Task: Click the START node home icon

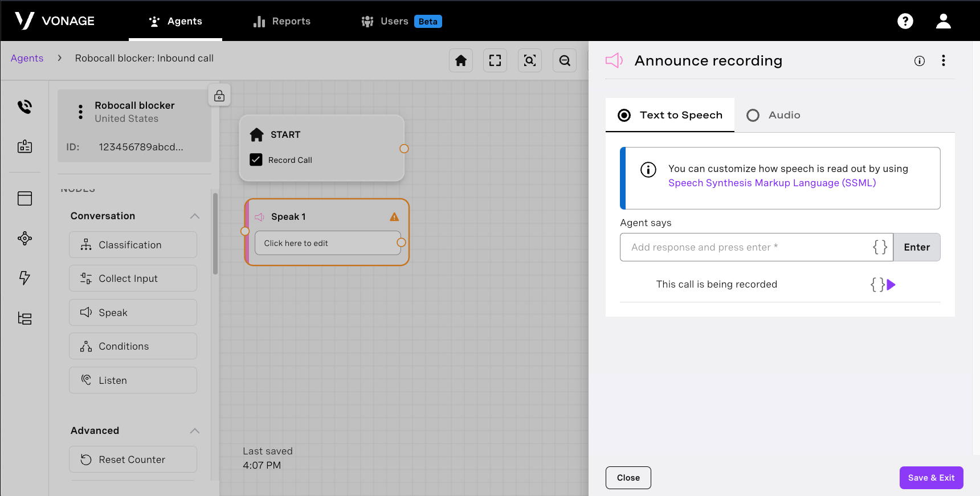Action: [x=257, y=134]
